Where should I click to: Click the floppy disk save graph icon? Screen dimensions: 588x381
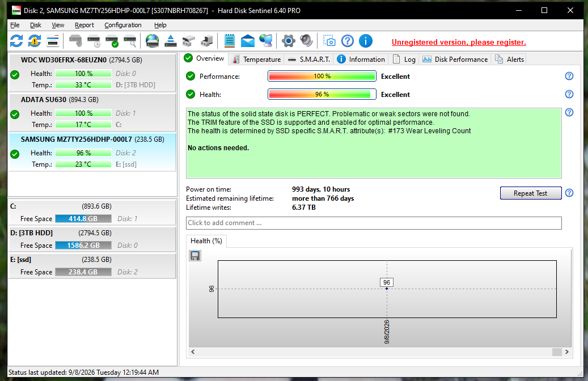pos(195,256)
